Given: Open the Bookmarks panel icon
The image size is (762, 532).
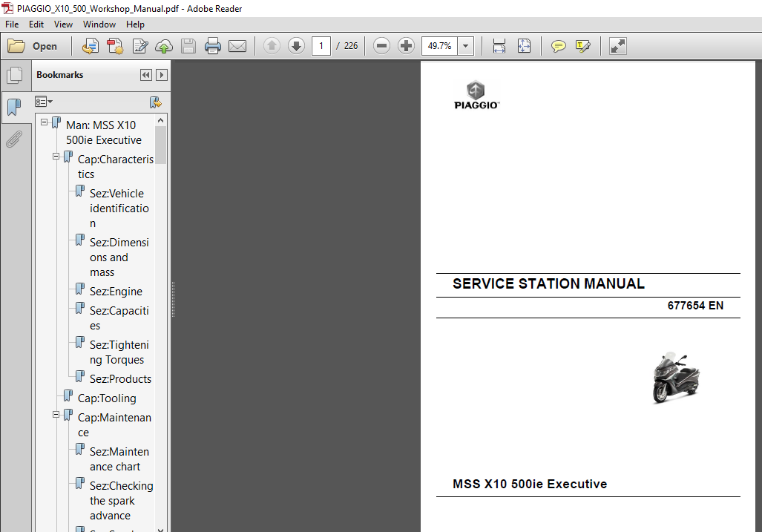Looking at the screenshot, I should (14, 107).
